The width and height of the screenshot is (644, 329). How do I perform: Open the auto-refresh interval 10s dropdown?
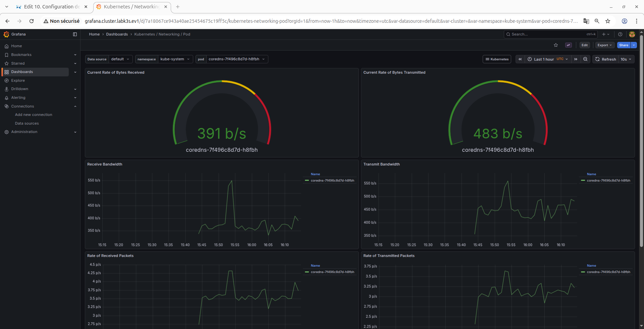(626, 59)
